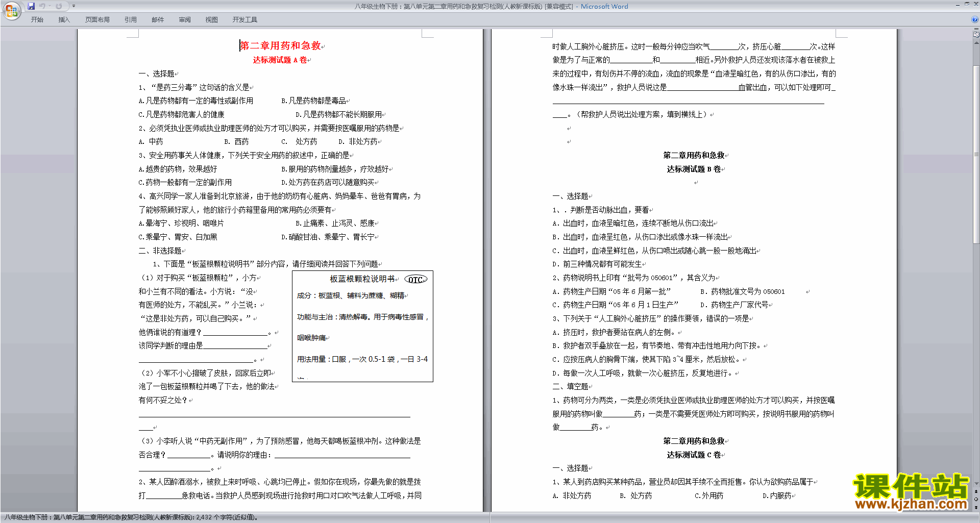This screenshot has width=980, height=523.
Task: Open the Office Button menu
Action: click(11, 10)
